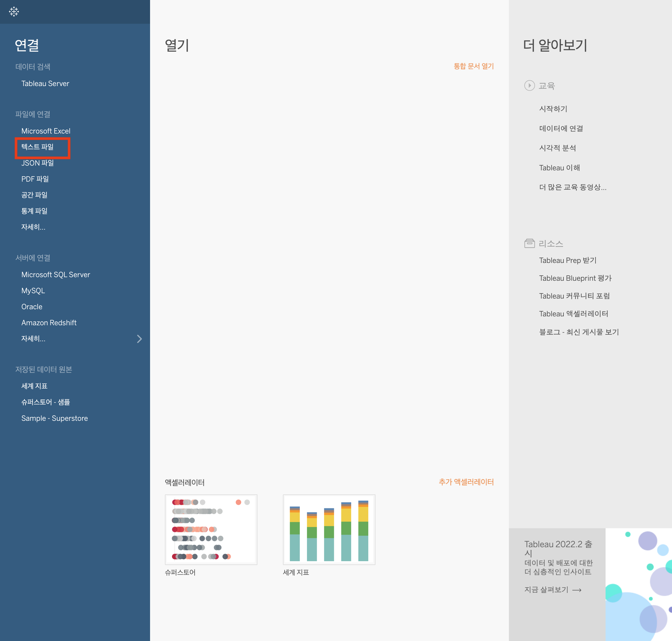
Task: Click the arrow icon next to 지금 살펴보기
Action: [577, 590]
